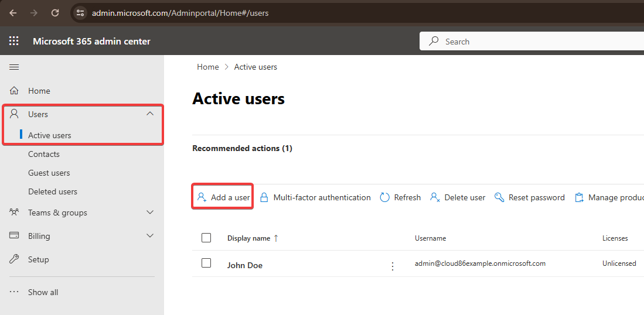Open Active users in sidebar
Screen dimensions: 644x315
(50, 135)
